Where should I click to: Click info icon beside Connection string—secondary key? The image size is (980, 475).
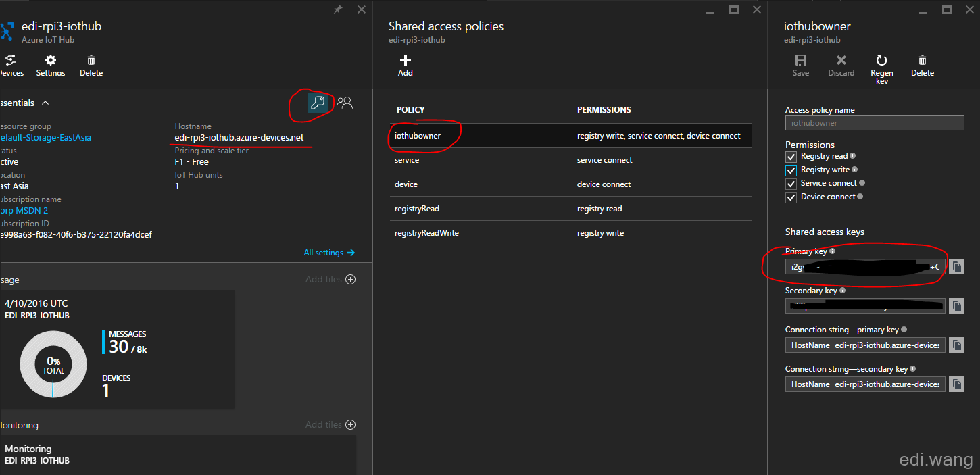913,369
